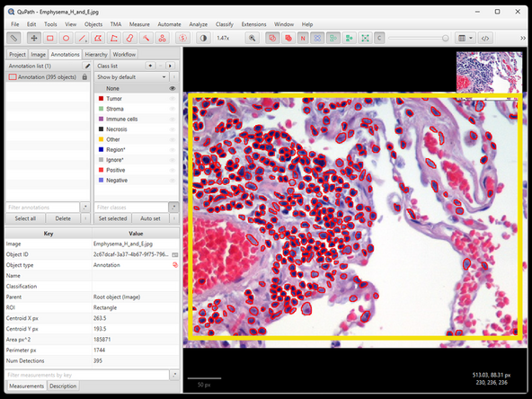This screenshot has height=399, width=532.
Task: Open class list more options arrow
Action: [170, 66]
